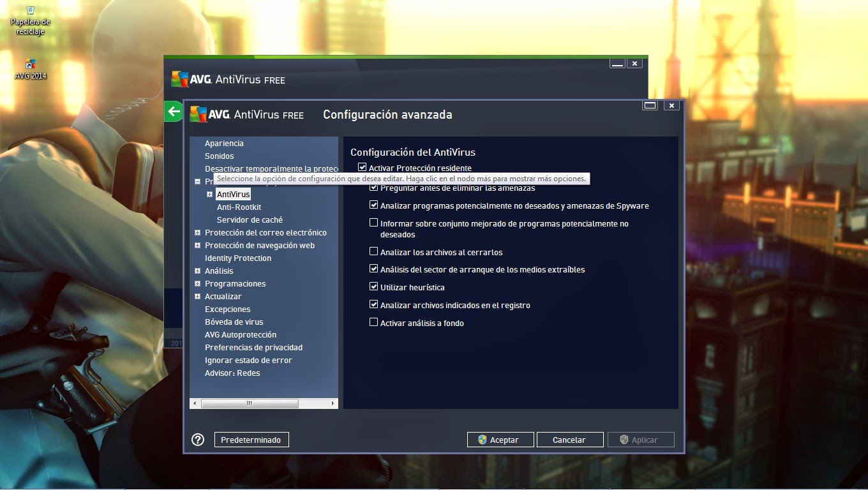This screenshot has height=490, width=868.
Task: Open Preferencias de privacidad settings
Action: [253, 347]
